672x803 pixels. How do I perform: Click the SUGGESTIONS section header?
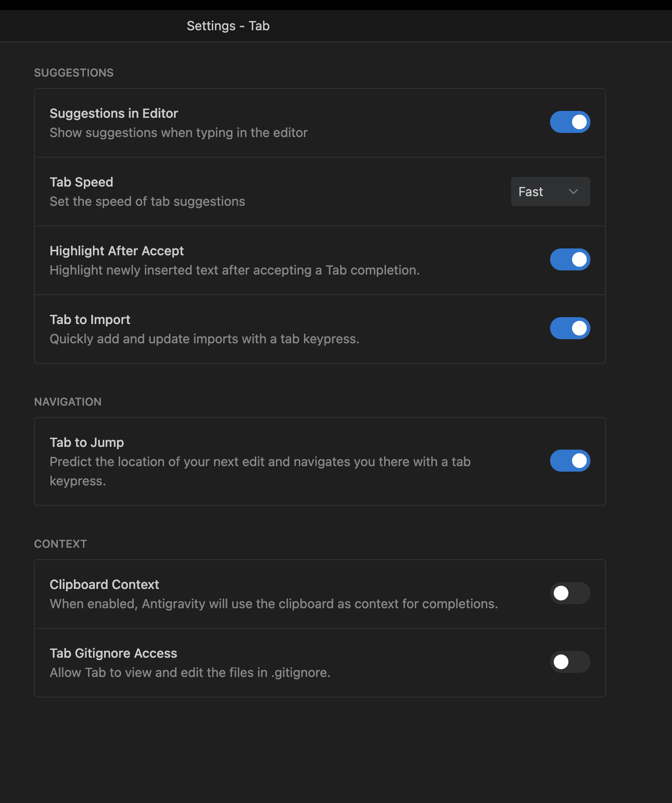tap(73, 72)
